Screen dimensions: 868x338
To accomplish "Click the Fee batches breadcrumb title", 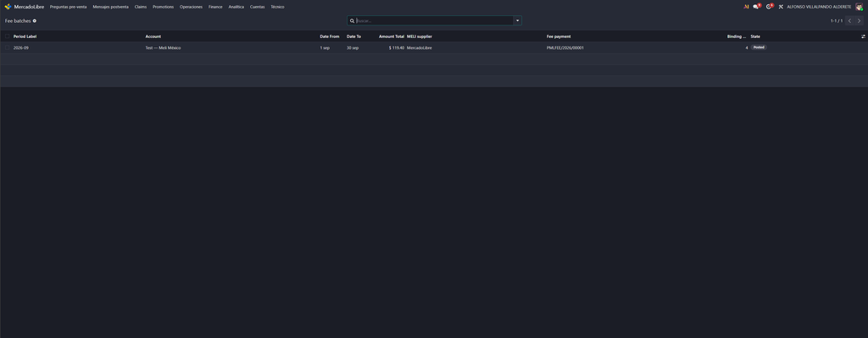I will click(18, 20).
